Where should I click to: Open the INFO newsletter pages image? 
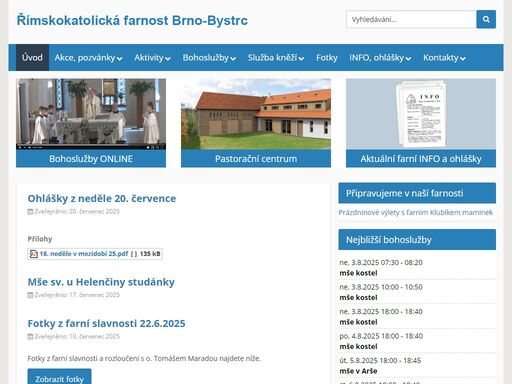421,114
